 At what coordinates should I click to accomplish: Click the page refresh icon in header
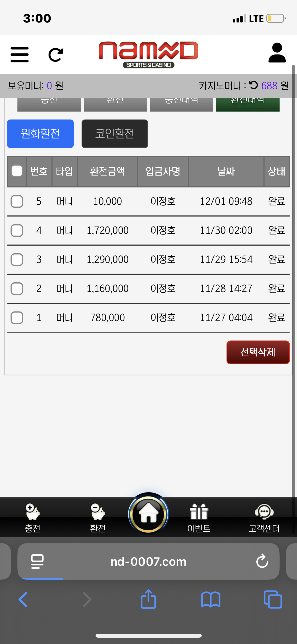(x=56, y=55)
